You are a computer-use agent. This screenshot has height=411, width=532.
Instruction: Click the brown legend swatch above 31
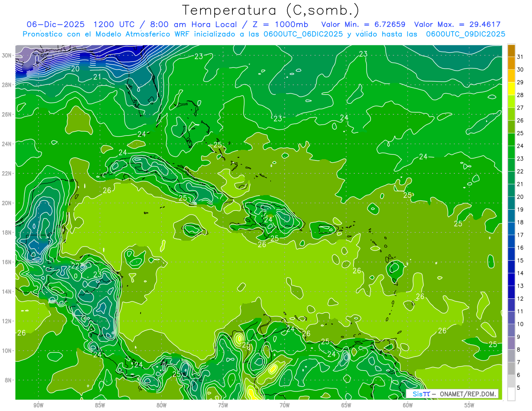coord(511,51)
